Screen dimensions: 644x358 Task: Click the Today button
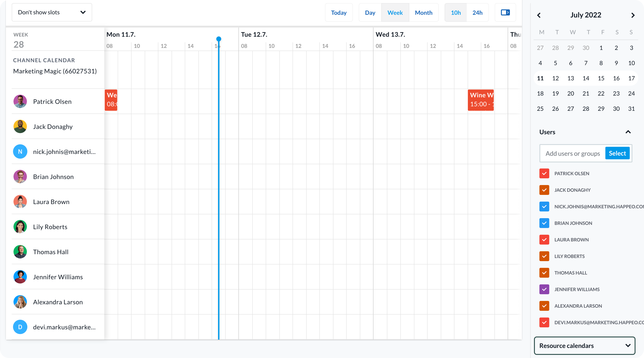point(339,13)
